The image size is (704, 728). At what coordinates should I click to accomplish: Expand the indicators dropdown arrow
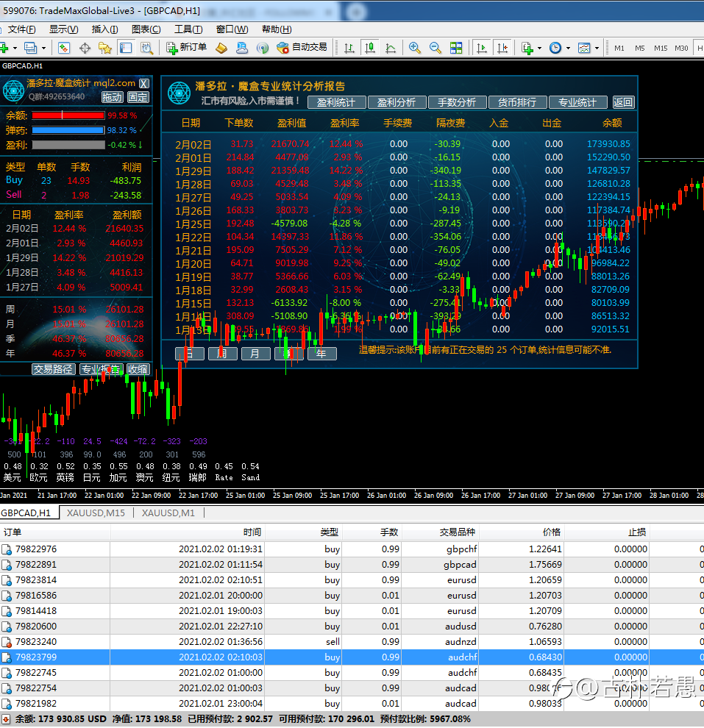[x=539, y=48]
